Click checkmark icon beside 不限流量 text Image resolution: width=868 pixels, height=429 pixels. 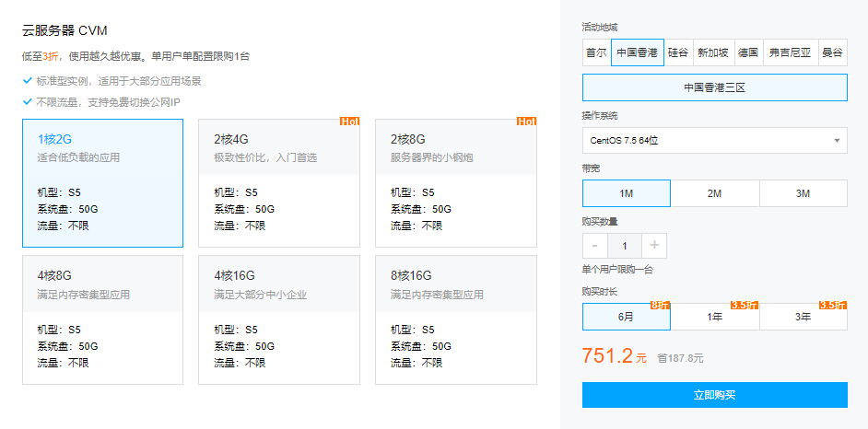point(27,101)
